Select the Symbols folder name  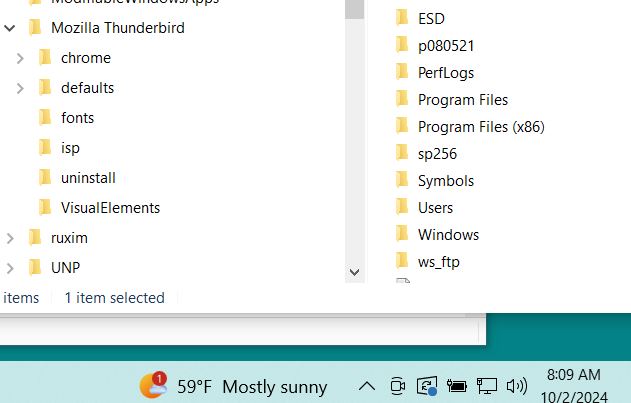446,181
